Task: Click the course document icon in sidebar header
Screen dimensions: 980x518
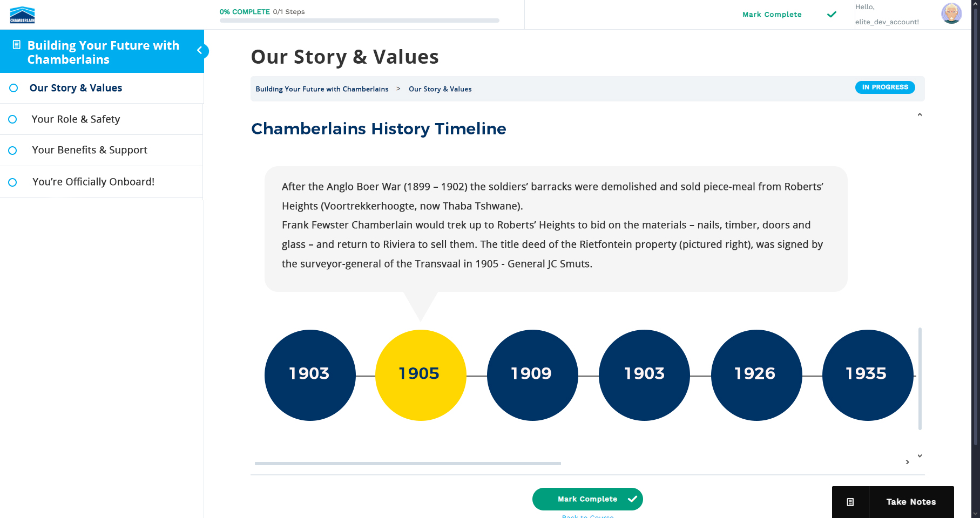Action: click(17, 45)
